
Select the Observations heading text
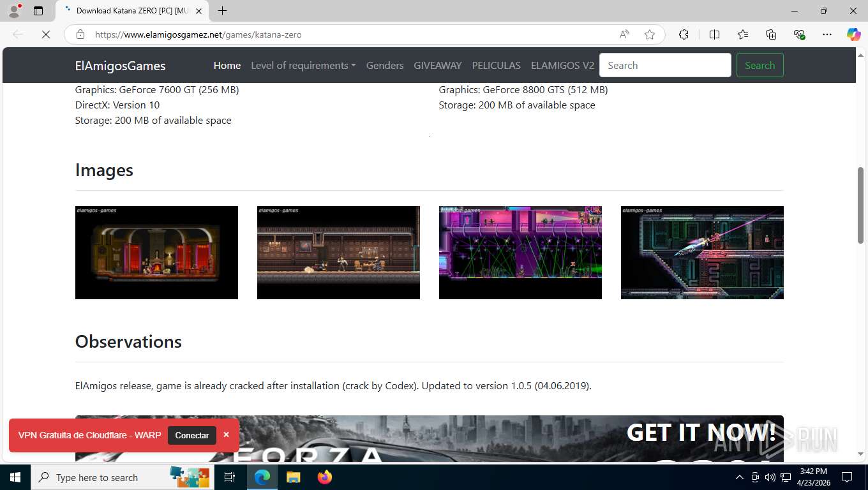click(x=128, y=342)
